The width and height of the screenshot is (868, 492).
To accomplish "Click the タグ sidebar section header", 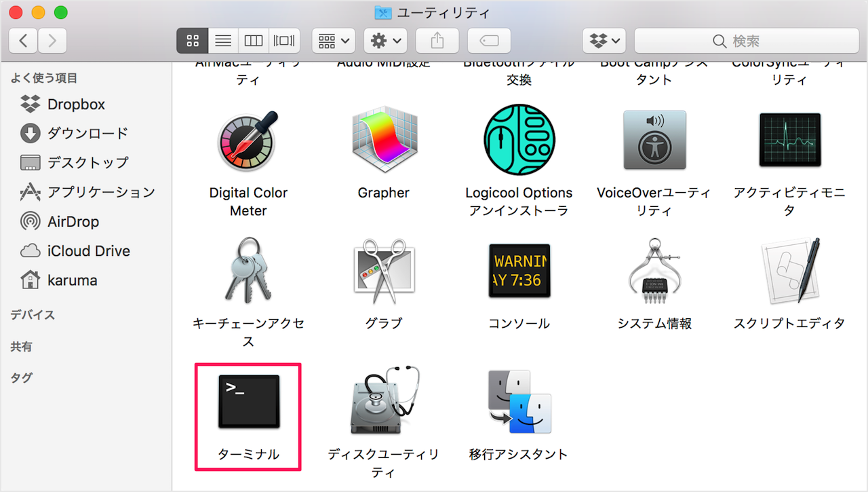I will [x=21, y=377].
